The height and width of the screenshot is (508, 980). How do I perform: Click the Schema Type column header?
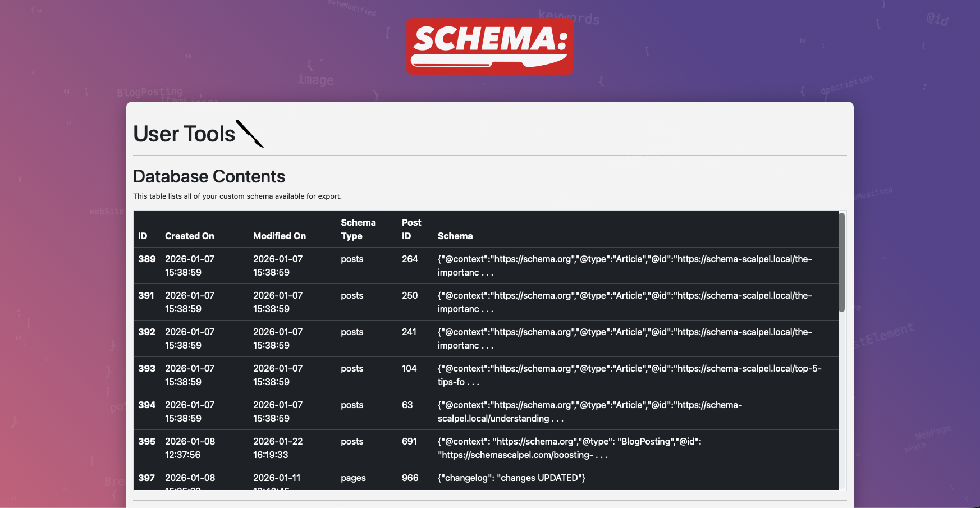click(x=358, y=229)
